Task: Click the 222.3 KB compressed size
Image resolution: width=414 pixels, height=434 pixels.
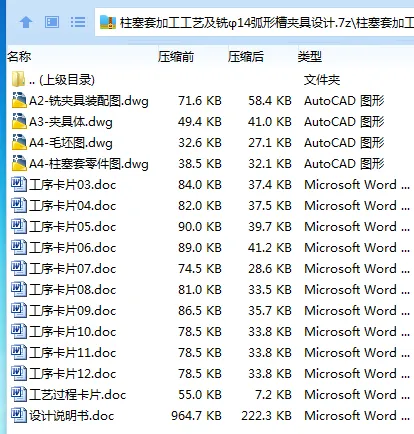Action: tap(266, 416)
